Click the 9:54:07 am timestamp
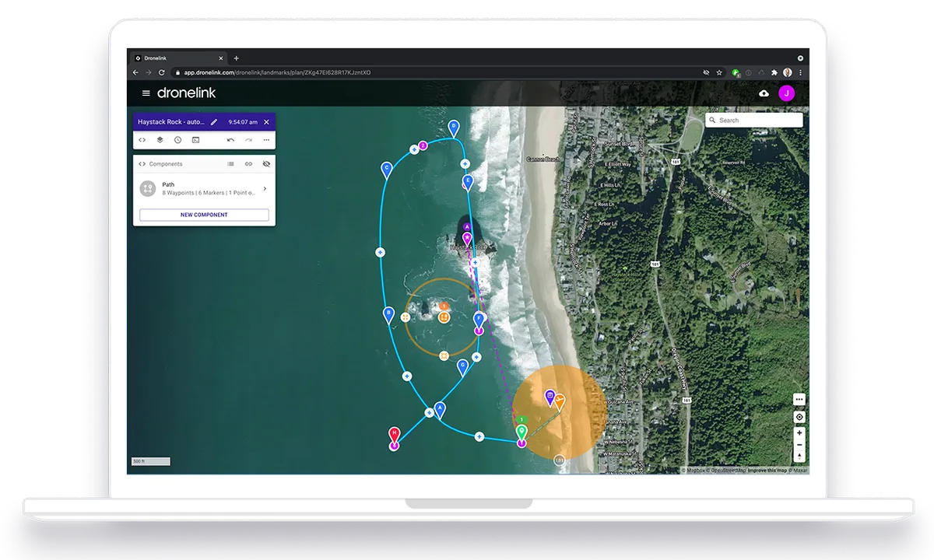This screenshot has width=934, height=560. click(x=243, y=122)
